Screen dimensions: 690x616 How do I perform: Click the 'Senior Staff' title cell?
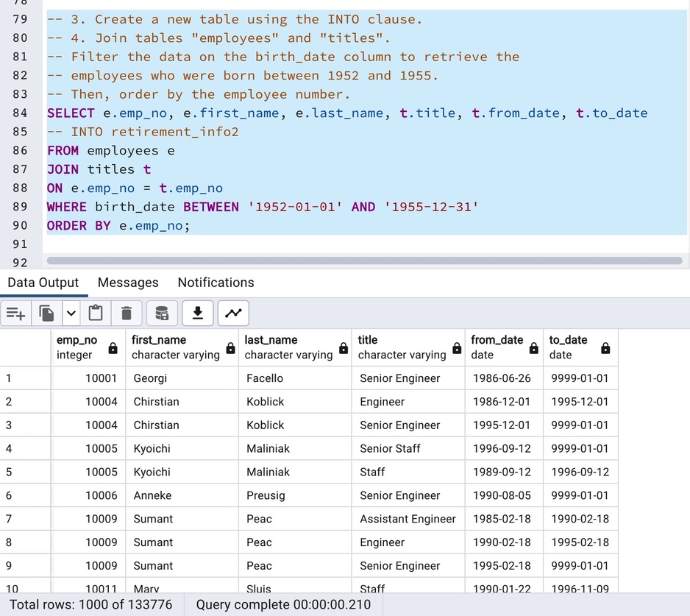coord(408,449)
